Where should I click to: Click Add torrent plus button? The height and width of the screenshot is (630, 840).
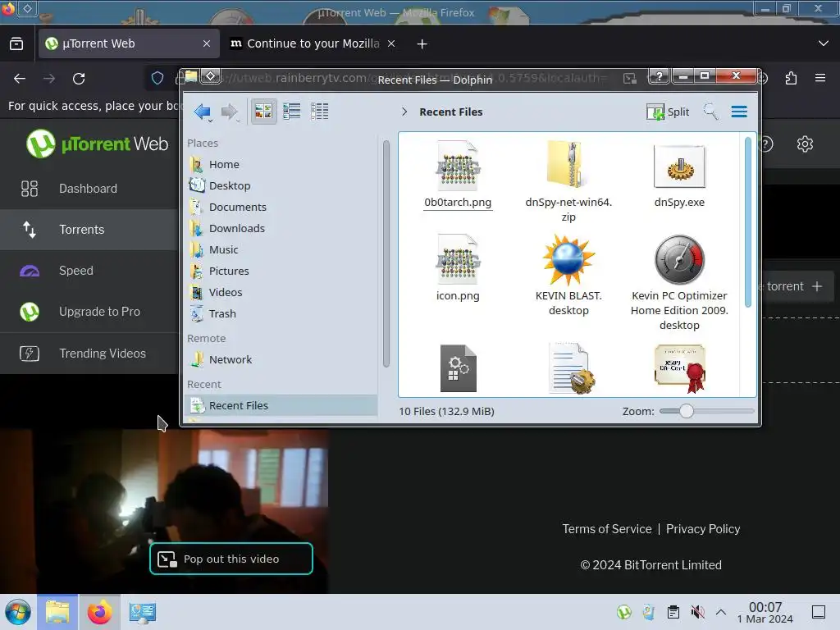click(817, 286)
